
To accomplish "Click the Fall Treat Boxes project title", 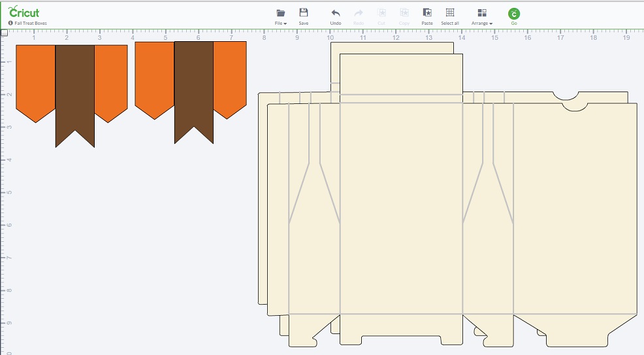I will coord(31,24).
